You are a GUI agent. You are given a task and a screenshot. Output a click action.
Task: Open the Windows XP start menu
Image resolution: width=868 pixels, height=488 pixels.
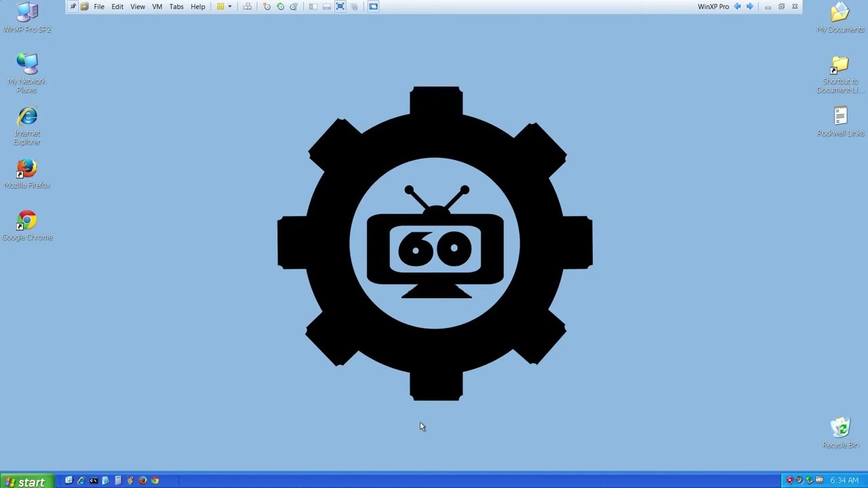pos(26,481)
